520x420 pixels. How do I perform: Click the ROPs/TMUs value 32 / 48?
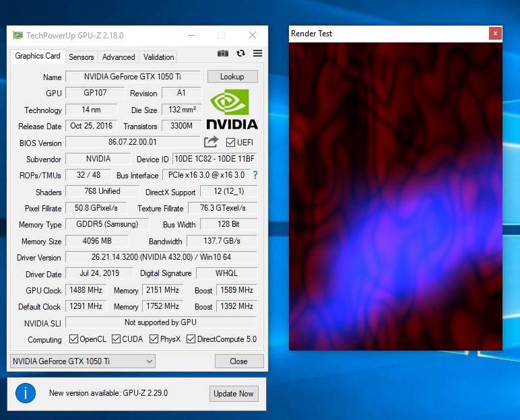[88, 175]
